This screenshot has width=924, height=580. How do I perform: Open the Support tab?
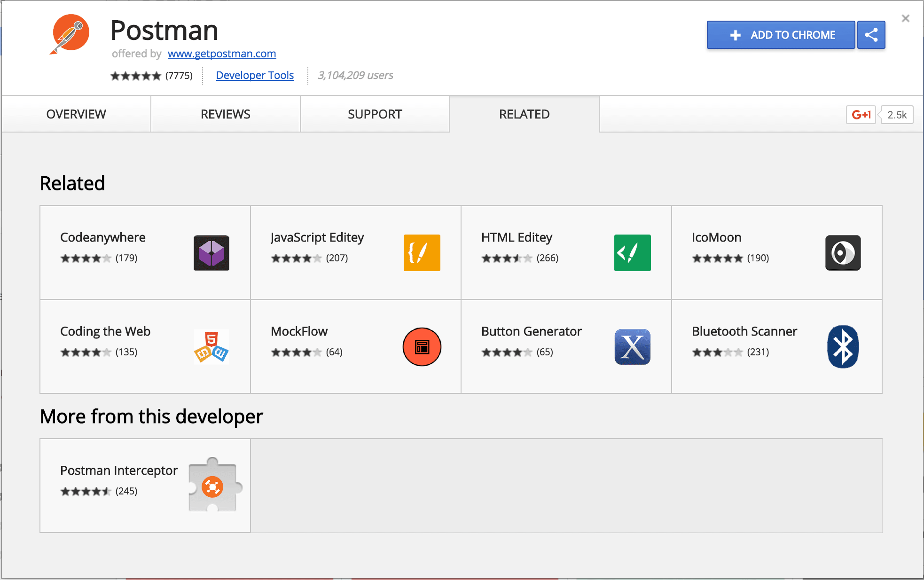[x=375, y=114]
